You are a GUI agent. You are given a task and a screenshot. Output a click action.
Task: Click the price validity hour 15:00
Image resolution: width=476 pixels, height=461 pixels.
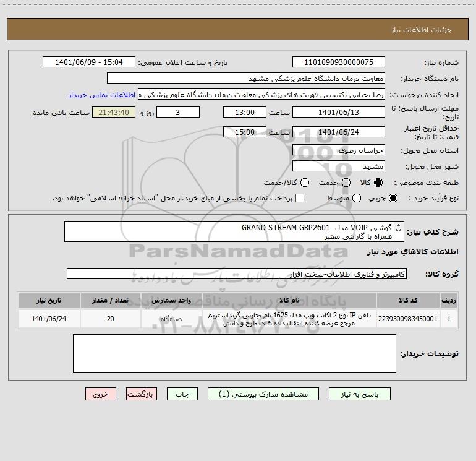[x=245, y=132]
